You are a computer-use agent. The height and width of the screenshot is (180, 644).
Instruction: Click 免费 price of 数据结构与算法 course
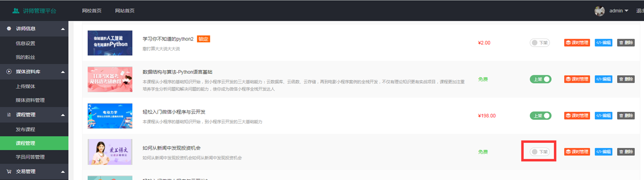(483, 79)
